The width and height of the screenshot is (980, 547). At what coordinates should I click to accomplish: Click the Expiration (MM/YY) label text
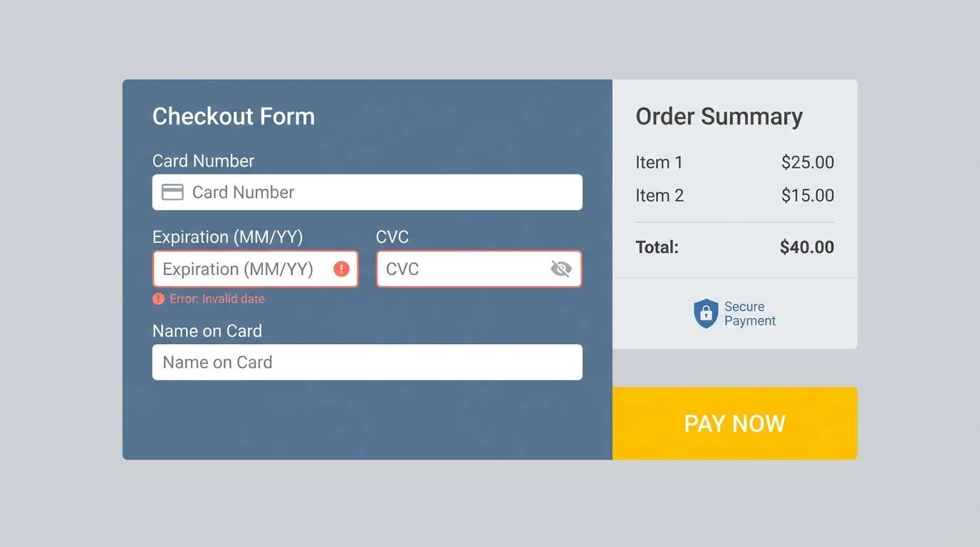[227, 236]
